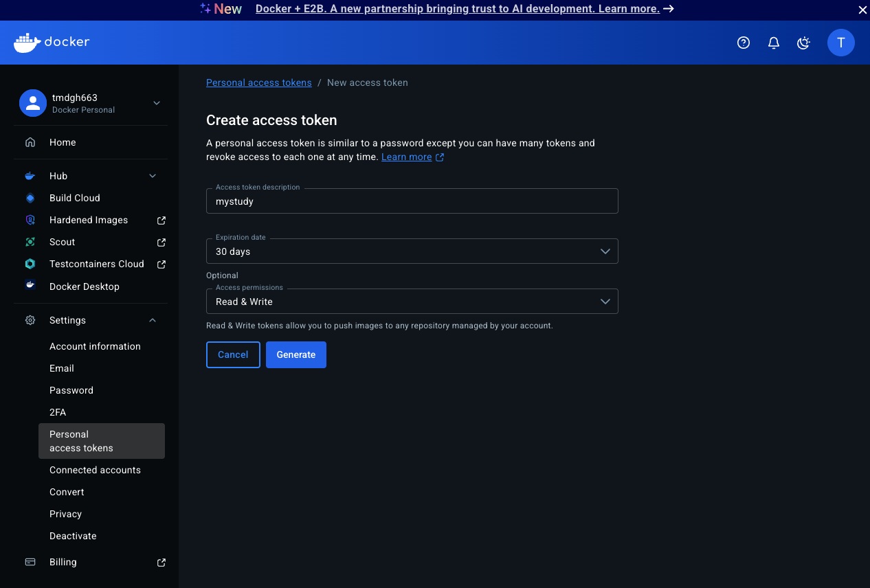The height and width of the screenshot is (588, 870).
Task: Click the sparkle New badge in banner
Action: coord(221,9)
